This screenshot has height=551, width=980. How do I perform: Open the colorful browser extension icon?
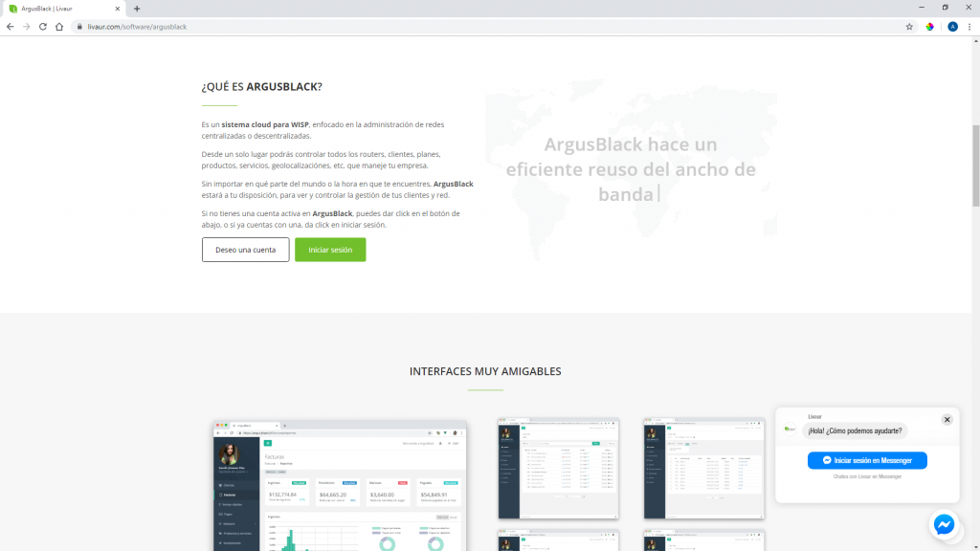point(930,27)
